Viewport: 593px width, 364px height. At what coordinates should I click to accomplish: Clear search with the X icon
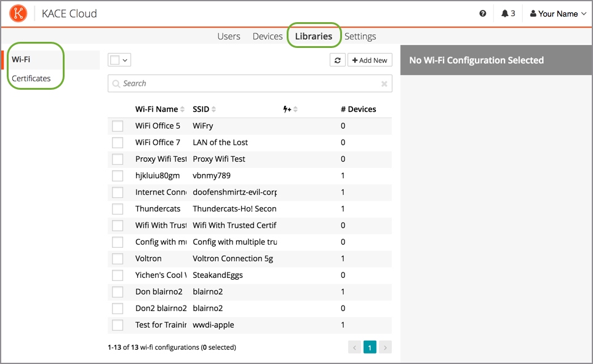click(x=384, y=84)
